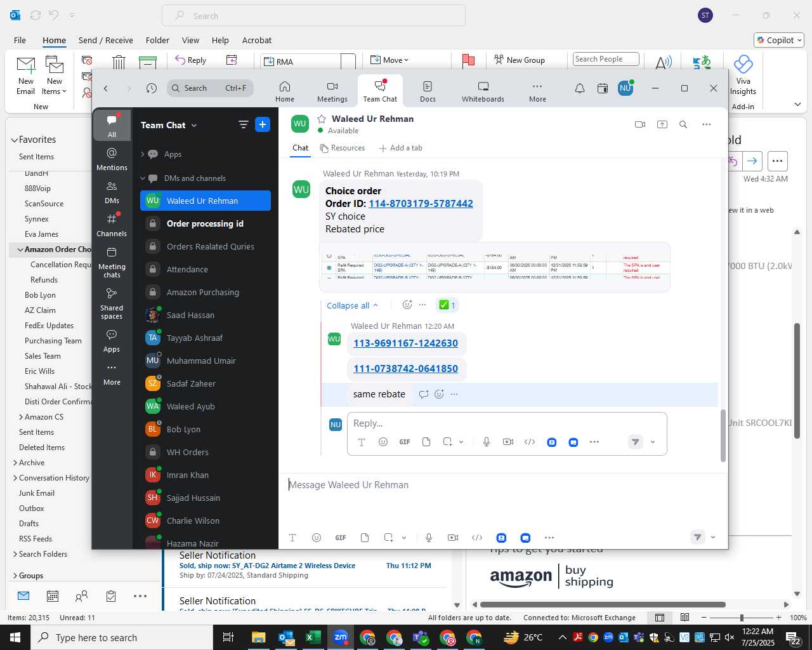Image resolution: width=812 pixels, height=650 pixels.
Task: Click New Group in Outlook ribbon
Action: pos(520,60)
